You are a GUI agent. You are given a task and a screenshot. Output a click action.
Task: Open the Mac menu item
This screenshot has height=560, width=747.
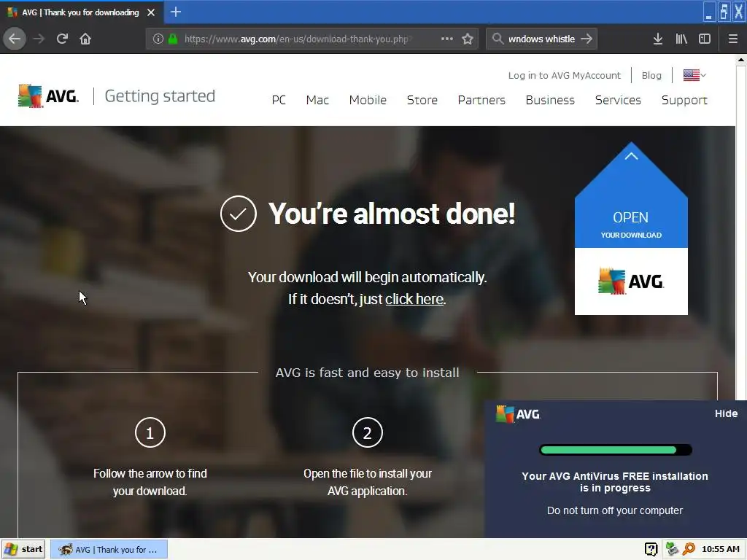317,100
